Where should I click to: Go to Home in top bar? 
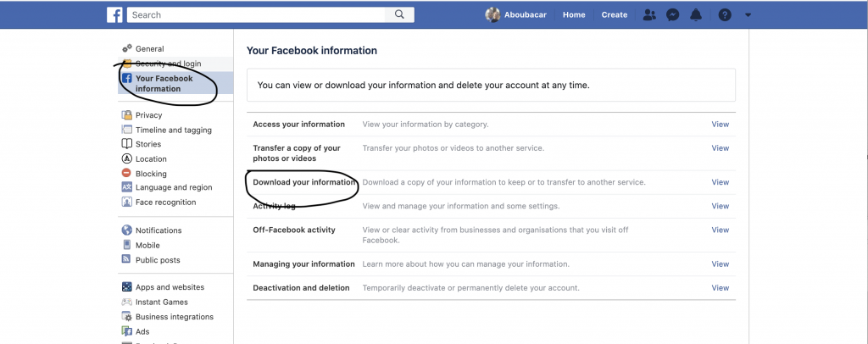coord(574,15)
